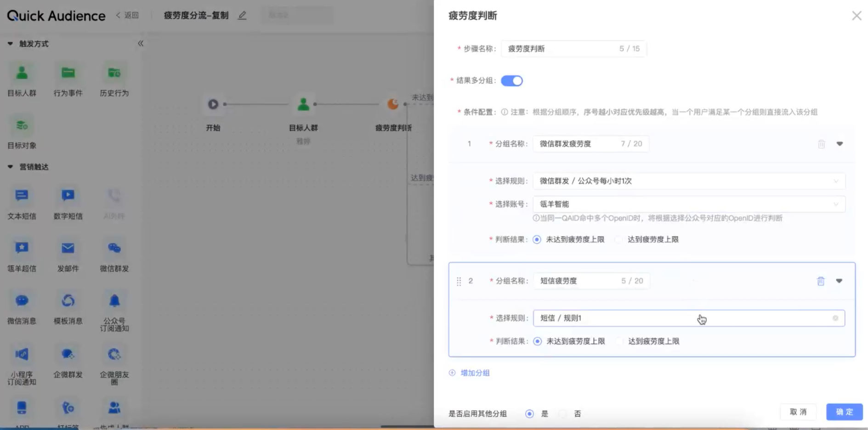Grab the drag handle of group 2
Image resolution: width=868 pixels, height=430 pixels.
click(x=459, y=281)
